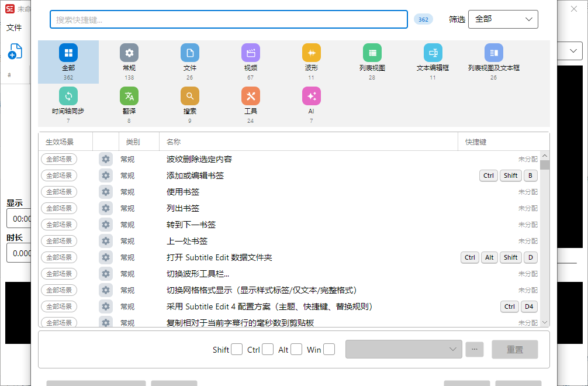Click the Ctrl key chip of 添加或编辑书签
Screen dimensions: 588x386
488,175
